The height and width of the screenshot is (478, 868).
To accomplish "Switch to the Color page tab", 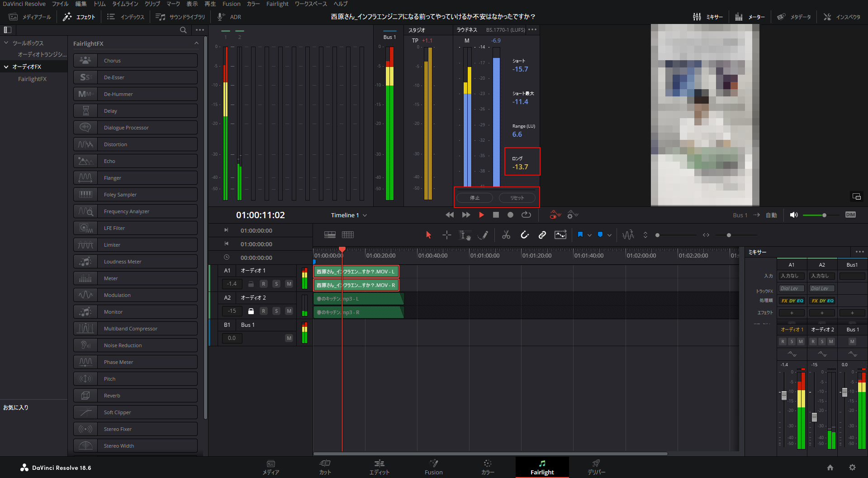I will [x=488, y=467].
